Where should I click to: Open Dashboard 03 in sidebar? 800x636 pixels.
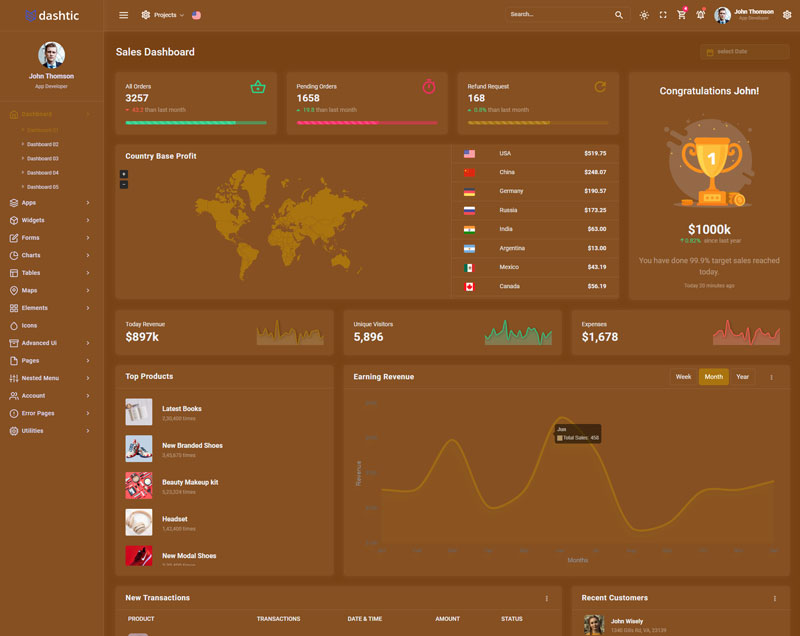pyautogui.click(x=42, y=159)
